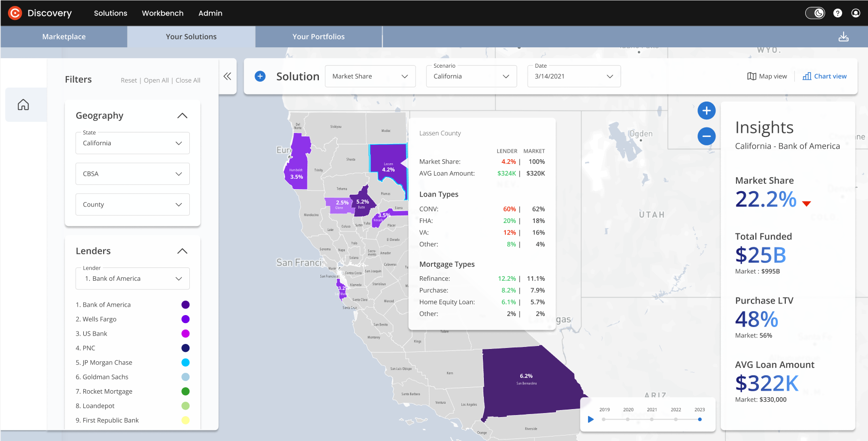Viewport: 868px width, 441px height.
Task: Collapse the Lenders section
Action: click(x=182, y=251)
